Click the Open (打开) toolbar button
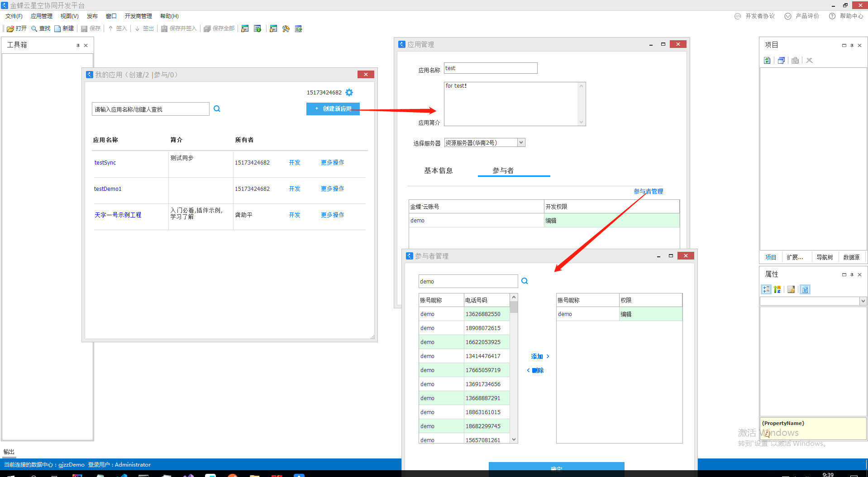This screenshot has height=477, width=868. tap(17, 28)
